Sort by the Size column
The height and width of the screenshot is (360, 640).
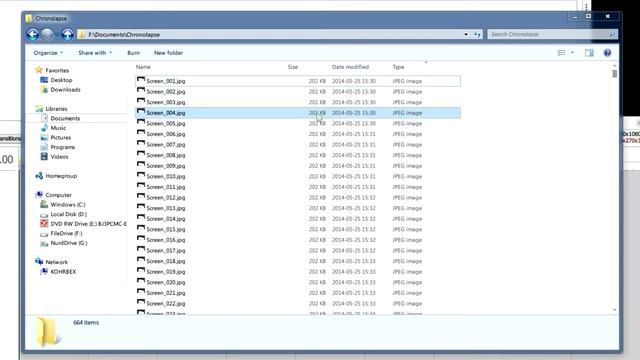coord(293,67)
